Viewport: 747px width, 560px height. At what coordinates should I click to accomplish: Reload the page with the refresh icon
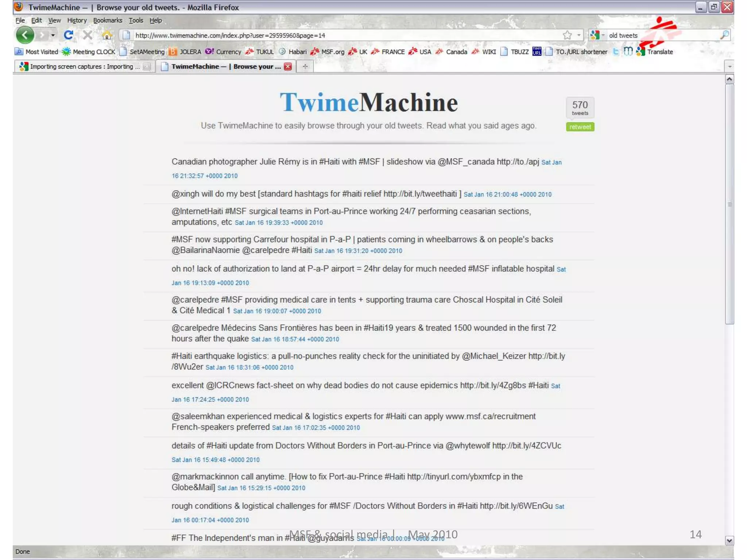68,35
